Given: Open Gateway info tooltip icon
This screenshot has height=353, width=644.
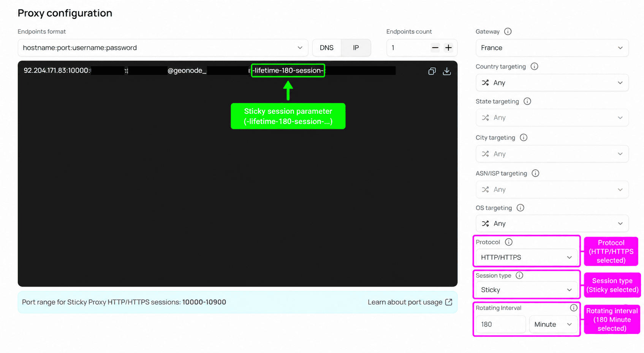Looking at the screenshot, I should pyautogui.click(x=508, y=32).
